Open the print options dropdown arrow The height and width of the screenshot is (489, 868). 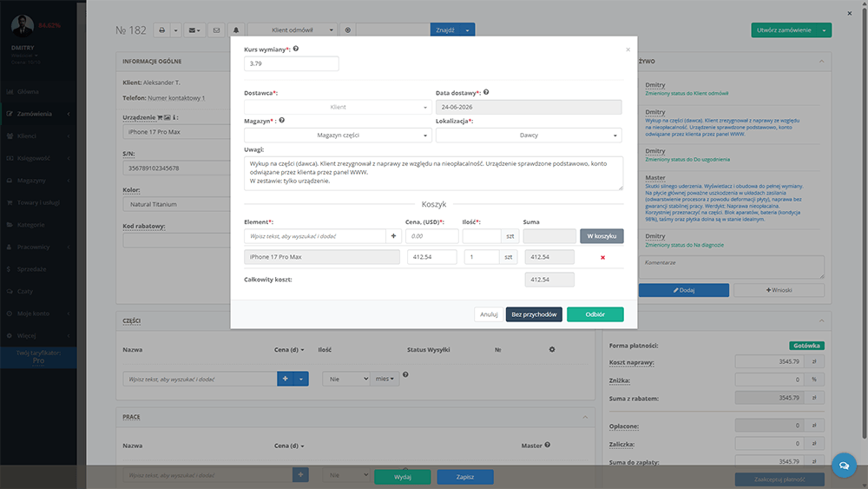coord(175,30)
